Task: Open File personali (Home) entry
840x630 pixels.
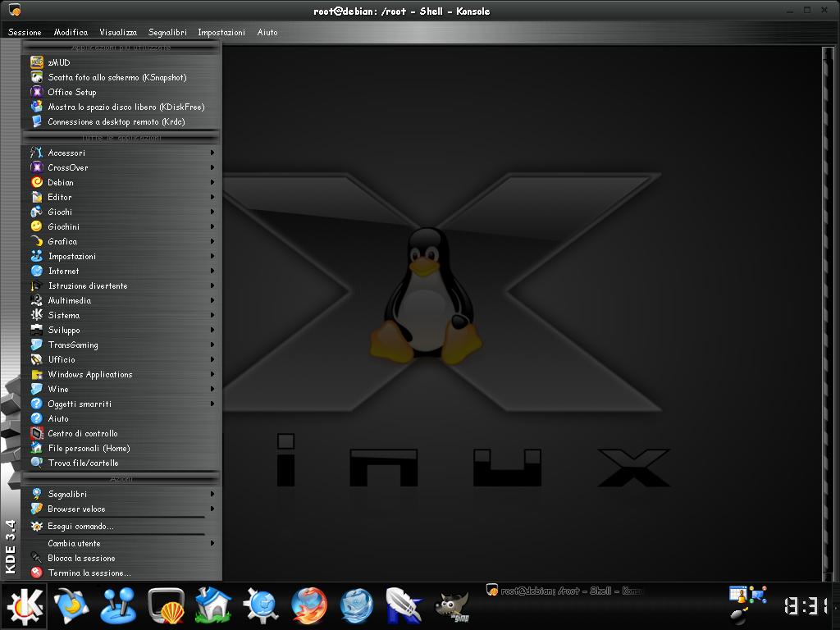Action: (x=121, y=448)
